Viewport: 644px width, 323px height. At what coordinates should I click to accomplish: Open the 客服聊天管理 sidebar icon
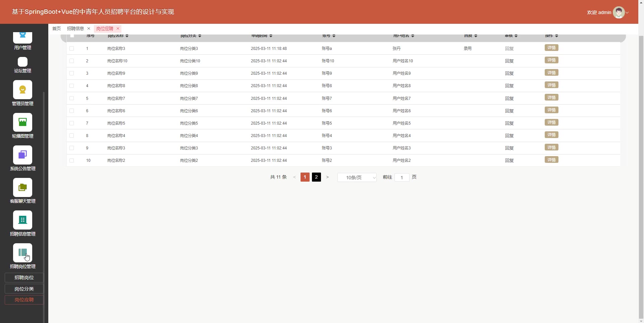pos(22,187)
